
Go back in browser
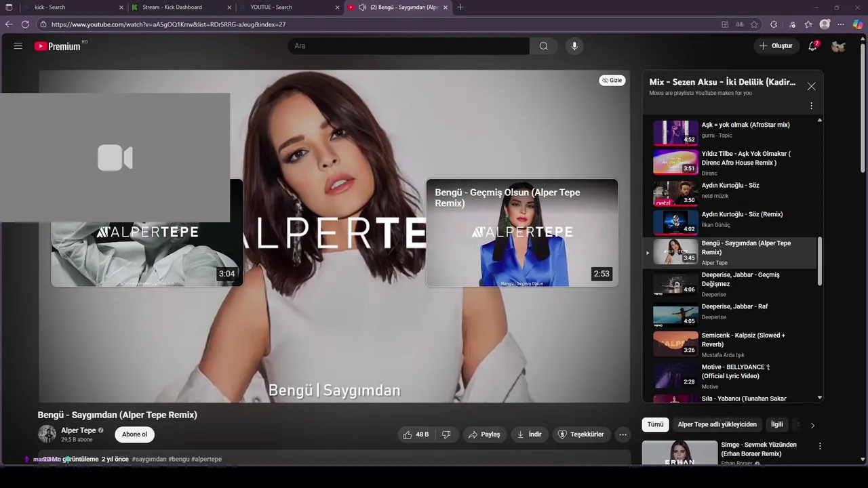click(9, 24)
